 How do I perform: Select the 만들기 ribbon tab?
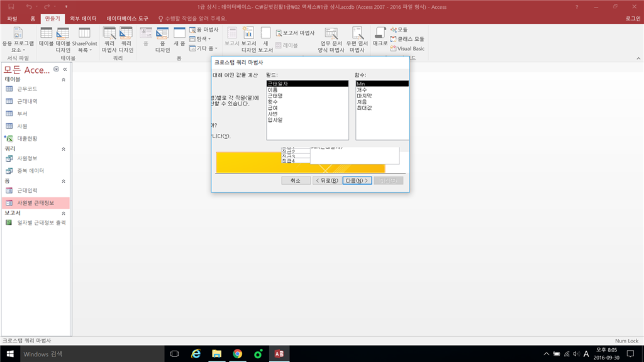53,18
